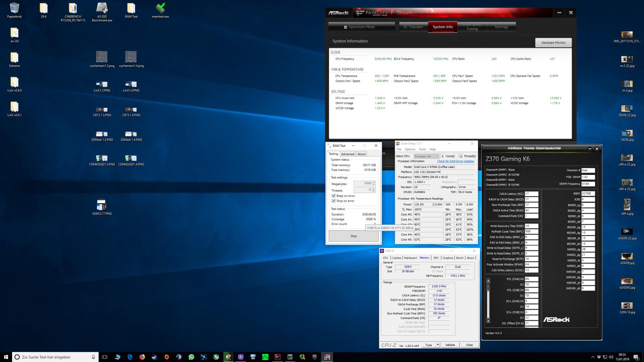Open the Graphics tab in CPU-Z

[x=448, y=258]
